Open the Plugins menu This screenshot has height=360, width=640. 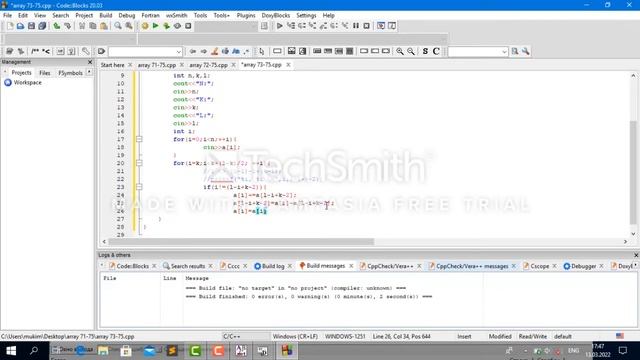coord(246,15)
